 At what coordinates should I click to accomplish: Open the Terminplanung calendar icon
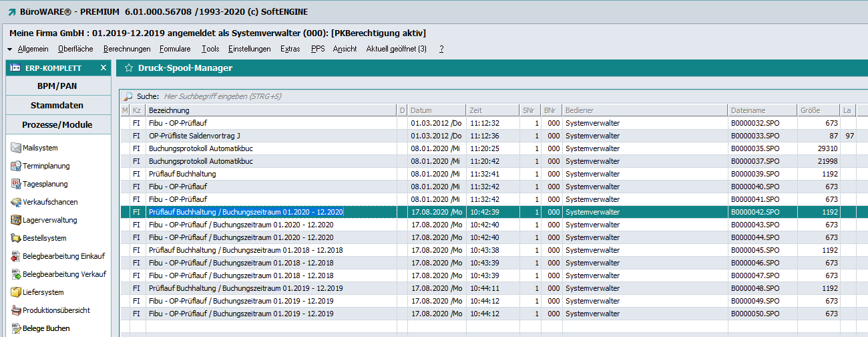[17, 166]
